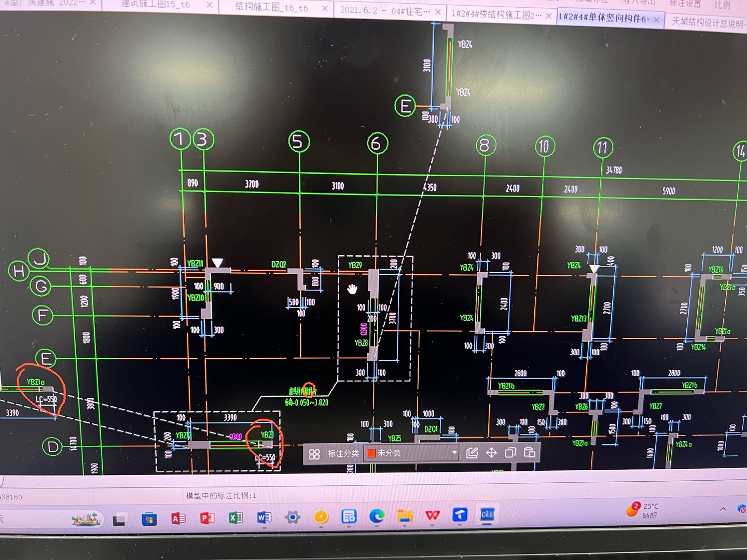Click the 5900 dimension text
747x560 pixels.
pos(669,191)
